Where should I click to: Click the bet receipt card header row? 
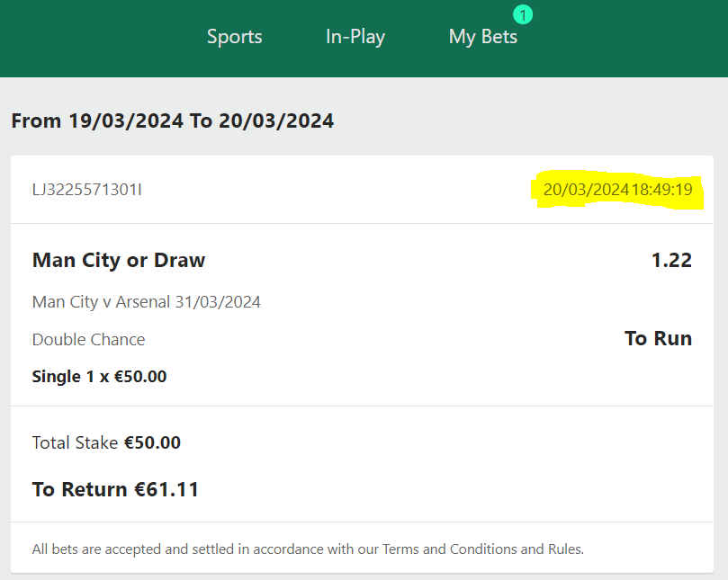362,190
